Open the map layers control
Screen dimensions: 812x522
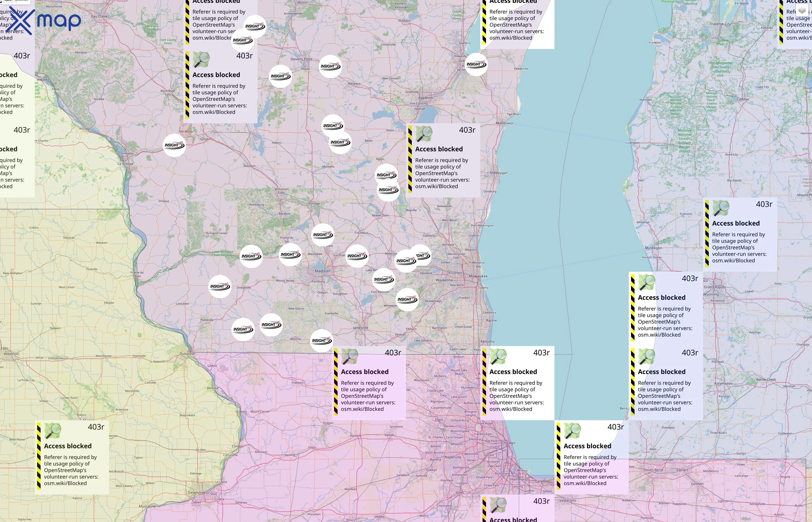coord(802,11)
